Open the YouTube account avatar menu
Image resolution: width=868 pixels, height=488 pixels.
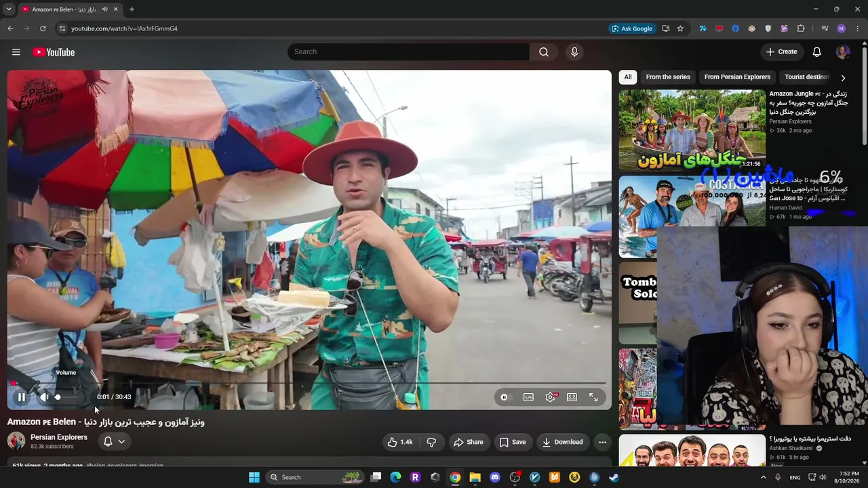point(843,52)
